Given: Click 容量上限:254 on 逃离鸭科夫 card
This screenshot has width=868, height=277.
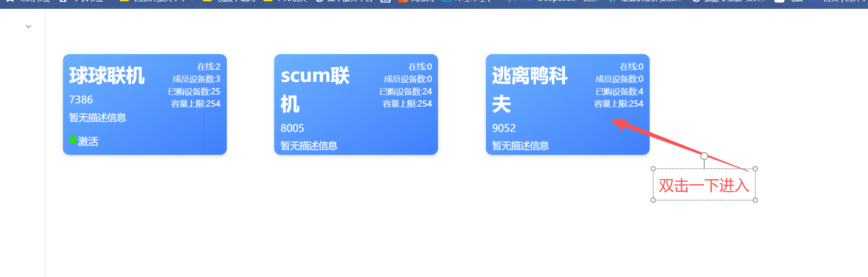Looking at the screenshot, I should point(619,104).
